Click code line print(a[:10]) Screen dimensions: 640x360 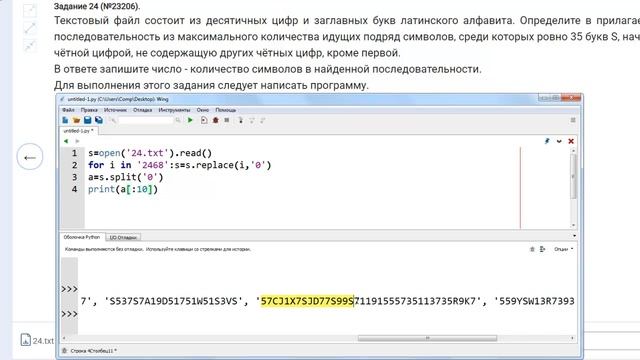coord(123,189)
